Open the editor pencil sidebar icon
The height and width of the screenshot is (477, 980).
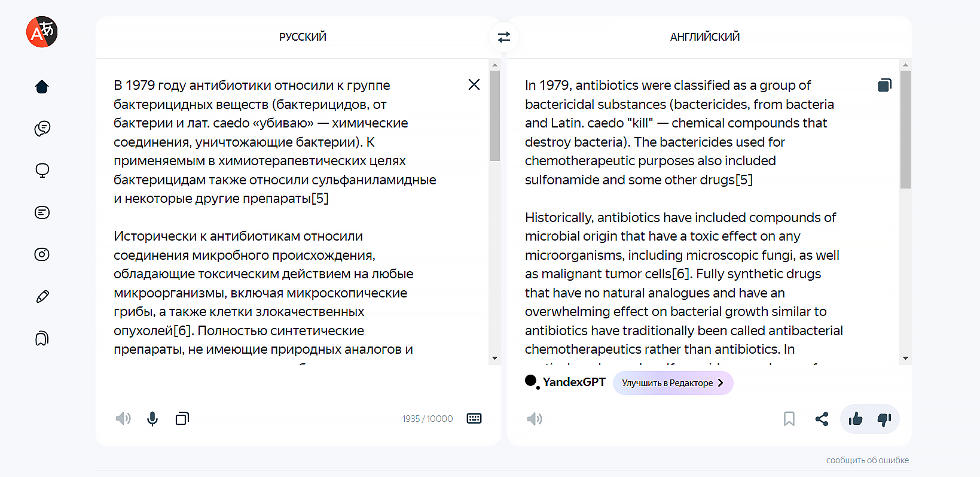tap(42, 296)
